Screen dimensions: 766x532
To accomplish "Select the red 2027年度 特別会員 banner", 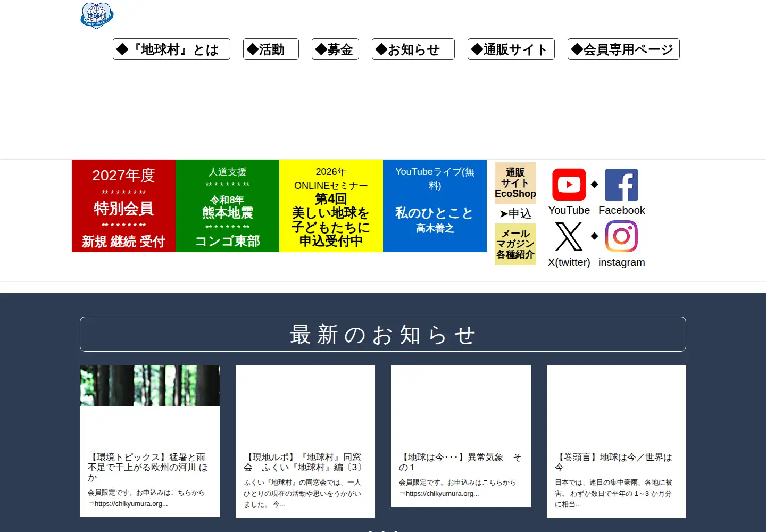I will tap(123, 206).
